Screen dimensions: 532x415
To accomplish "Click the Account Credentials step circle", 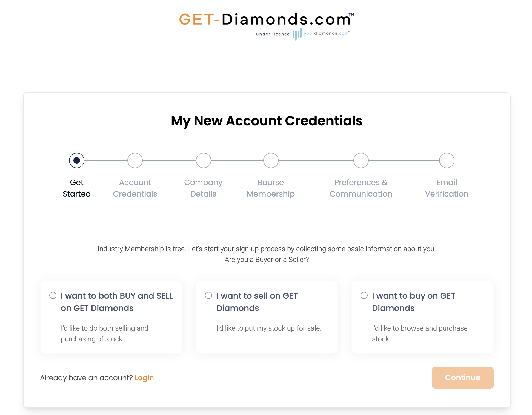I will pos(135,160).
